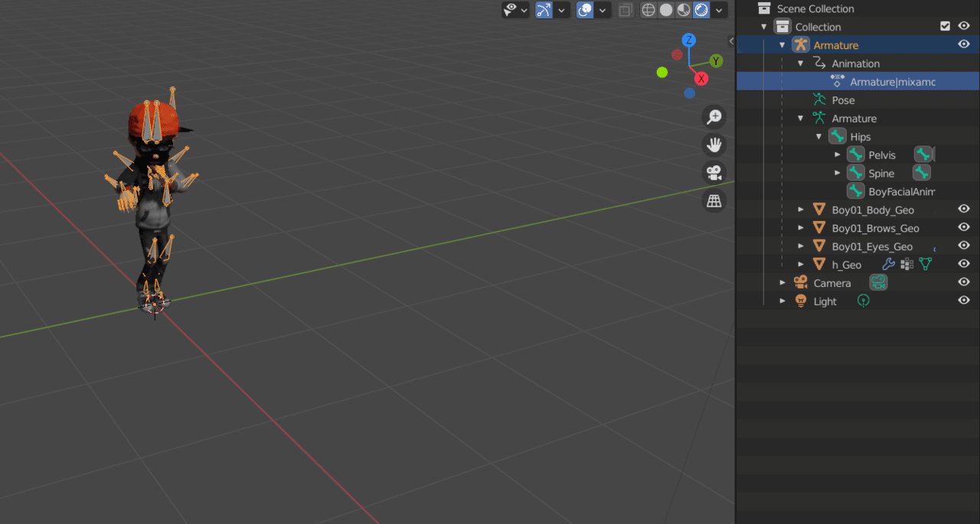980x524 pixels.
Task: Hide Boy01_Body_Geo with eye icon
Action: pos(964,209)
